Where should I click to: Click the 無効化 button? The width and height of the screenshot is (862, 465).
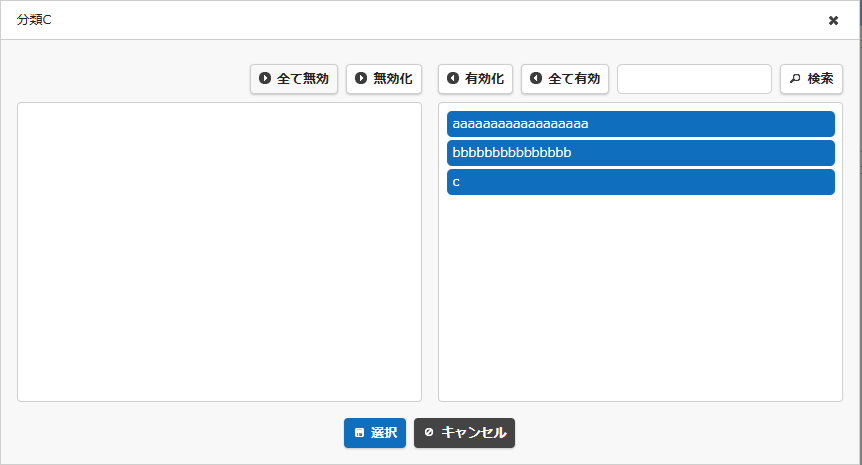384,79
